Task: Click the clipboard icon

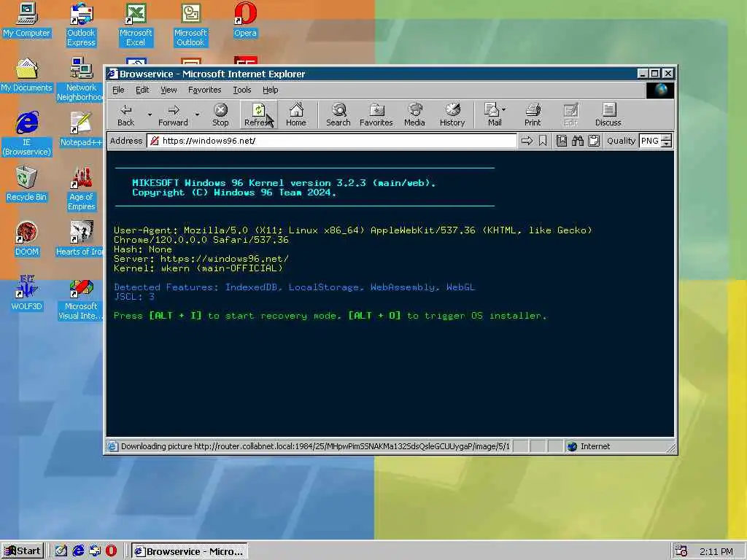Action: [x=594, y=141]
